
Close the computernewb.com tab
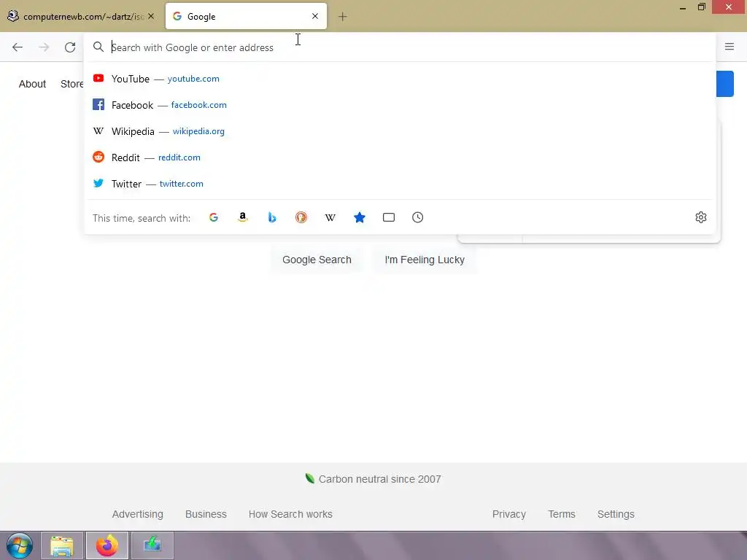coord(150,16)
